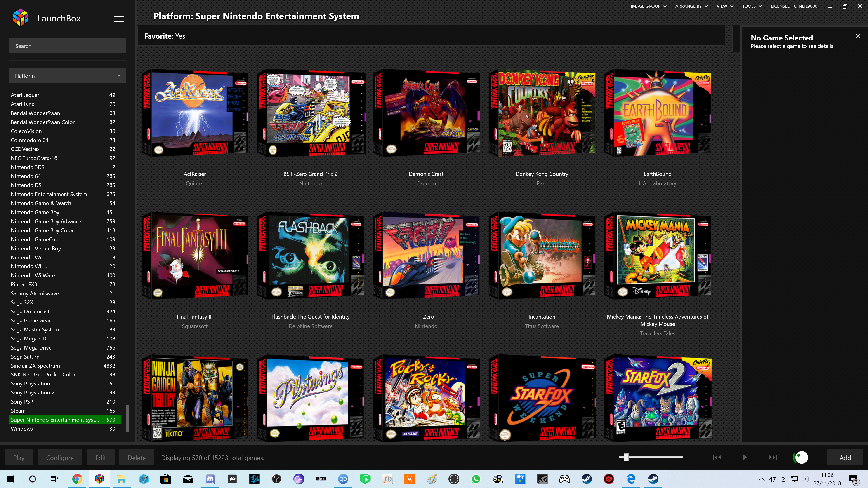Screen dimensions: 868x488
Task: Expand the Arrange By menu
Action: tap(691, 6)
